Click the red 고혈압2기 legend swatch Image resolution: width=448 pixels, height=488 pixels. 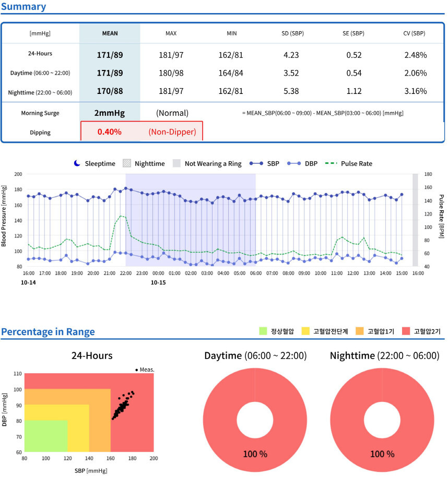pyautogui.click(x=406, y=331)
